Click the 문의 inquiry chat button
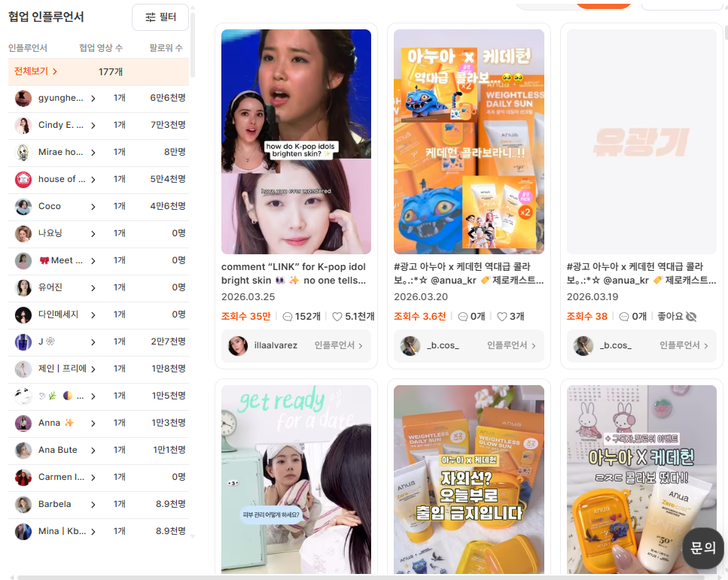 pos(702,548)
